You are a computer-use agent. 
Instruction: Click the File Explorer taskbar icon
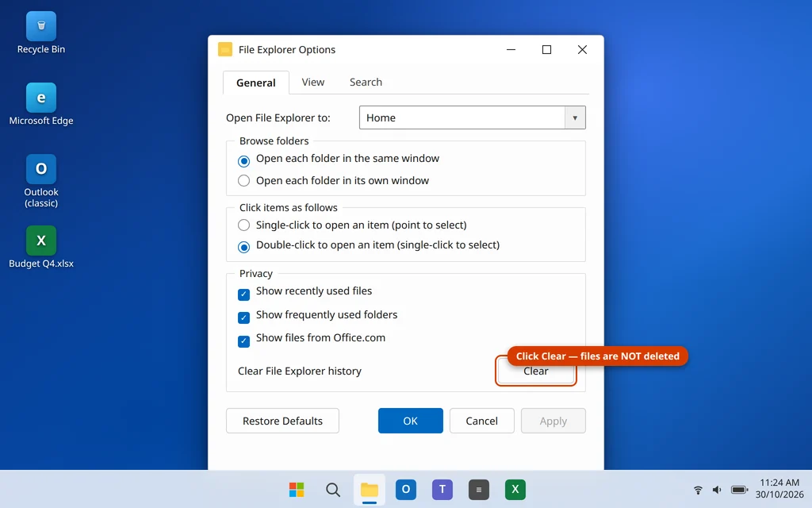[370, 489]
